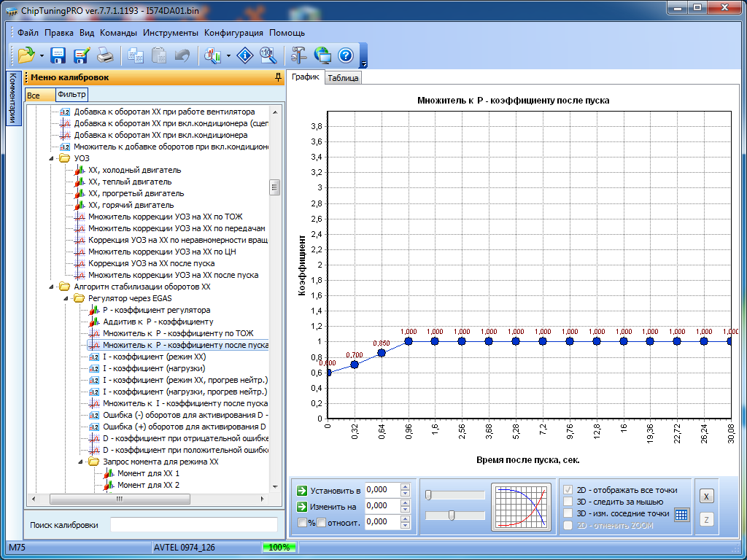Click the blue question mark help icon
The image size is (747, 560).
coord(346,55)
